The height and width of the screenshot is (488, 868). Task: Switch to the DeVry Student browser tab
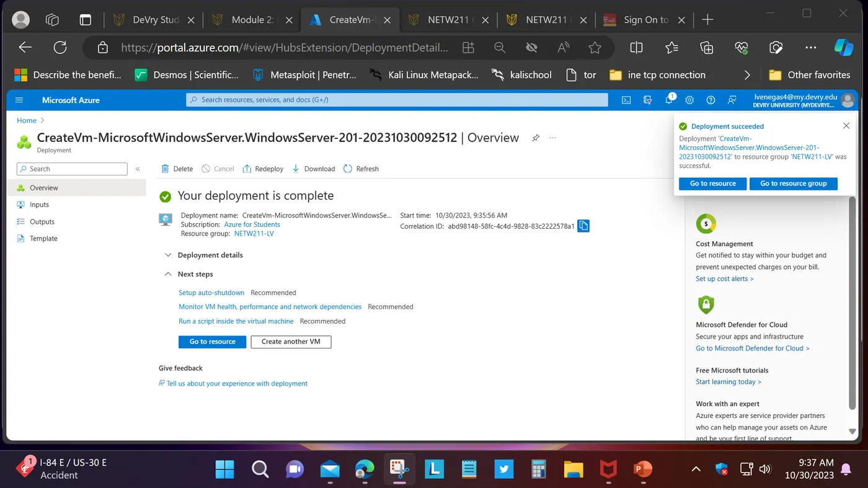tap(155, 20)
